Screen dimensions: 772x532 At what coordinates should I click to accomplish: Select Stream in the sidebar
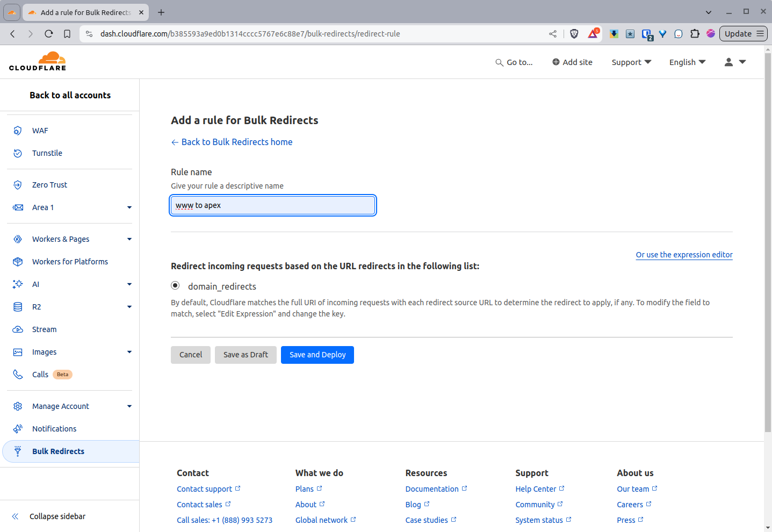pos(44,329)
